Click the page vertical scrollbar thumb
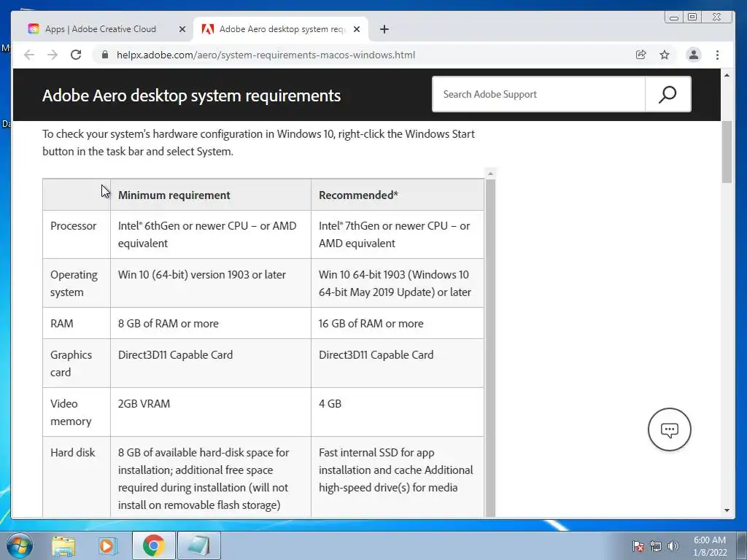Screen dimensions: 747x560 tap(727, 152)
